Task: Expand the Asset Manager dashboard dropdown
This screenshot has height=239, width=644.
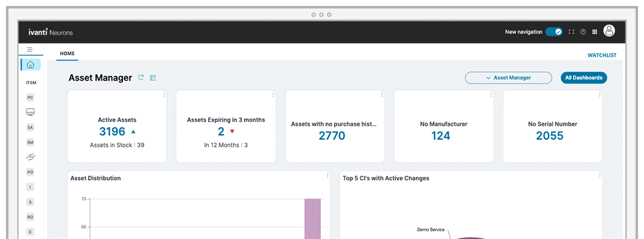Action: [508, 78]
